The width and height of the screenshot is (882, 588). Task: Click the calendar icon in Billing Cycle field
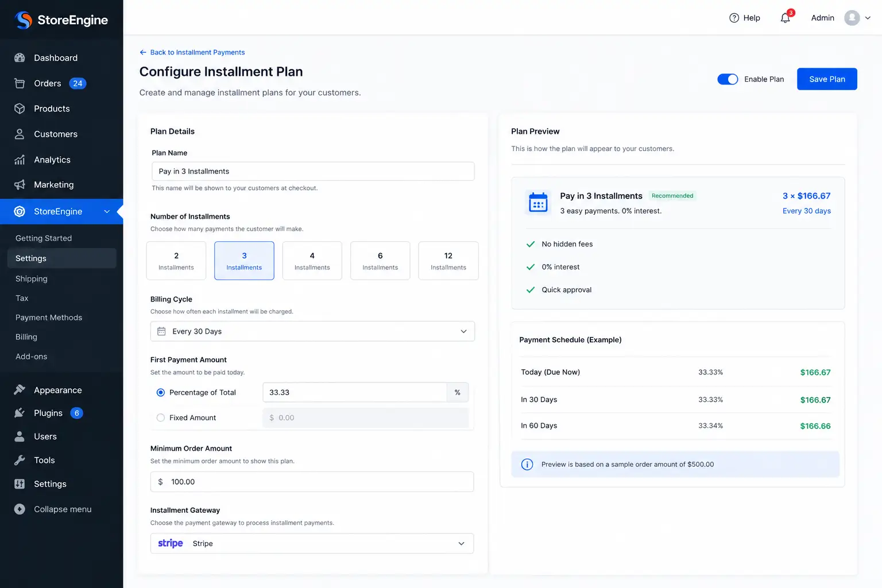pos(161,331)
